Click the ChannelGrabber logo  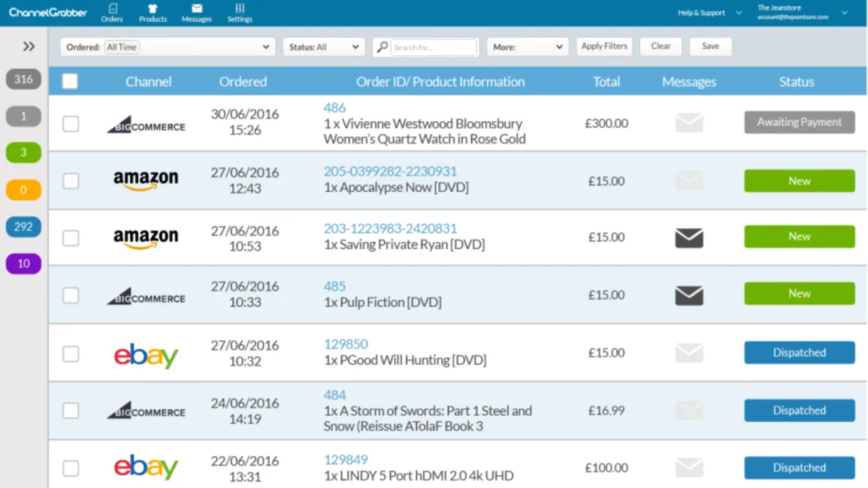tap(48, 12)
